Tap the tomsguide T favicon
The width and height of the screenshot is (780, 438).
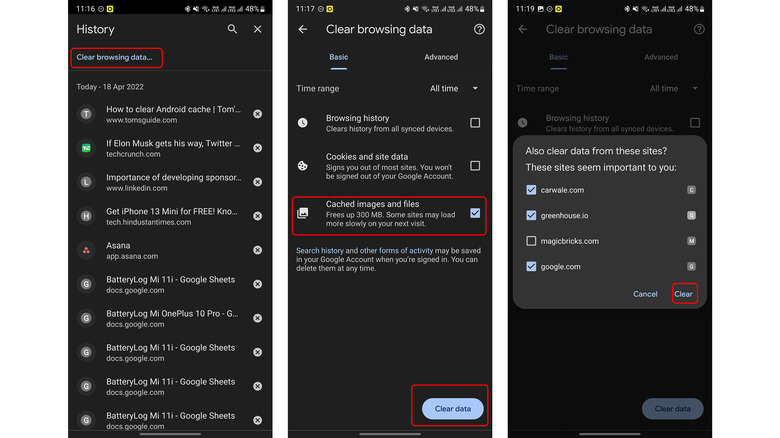pyautogui.click(x=86, y=114)
